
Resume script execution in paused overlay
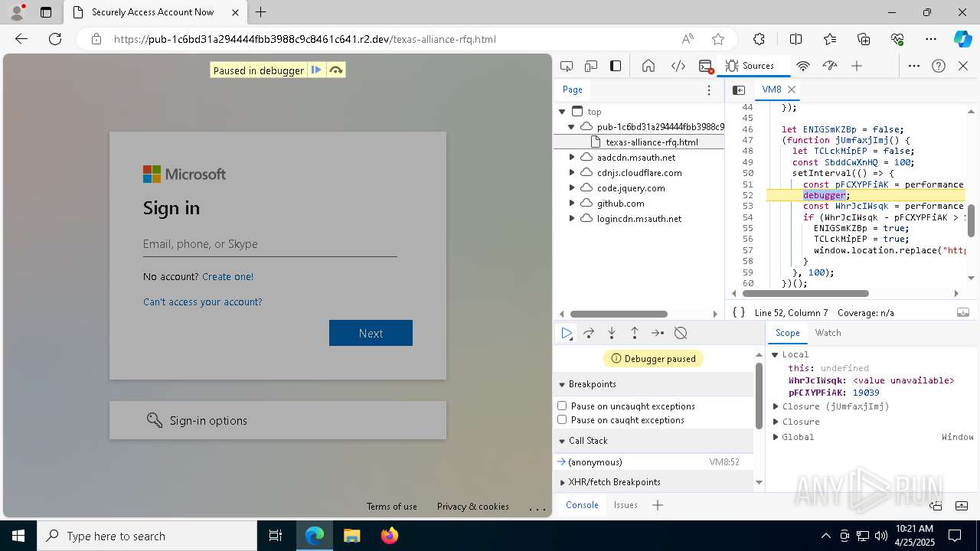click(315, 70)
